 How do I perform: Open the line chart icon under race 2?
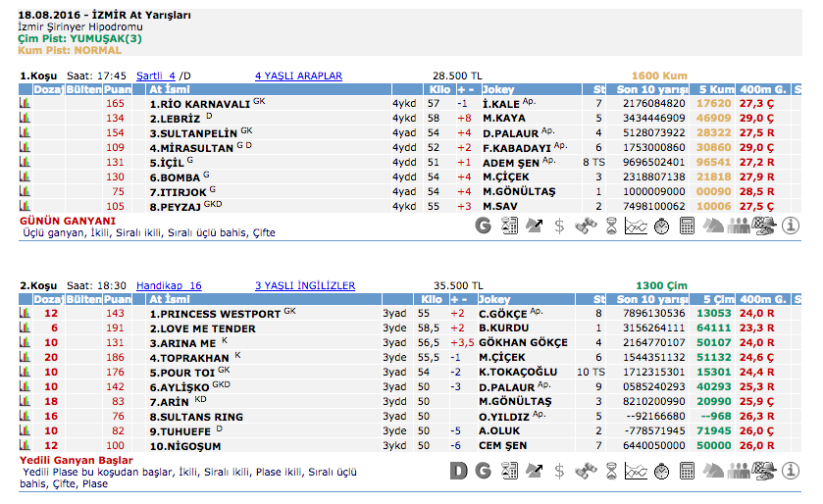636,471
